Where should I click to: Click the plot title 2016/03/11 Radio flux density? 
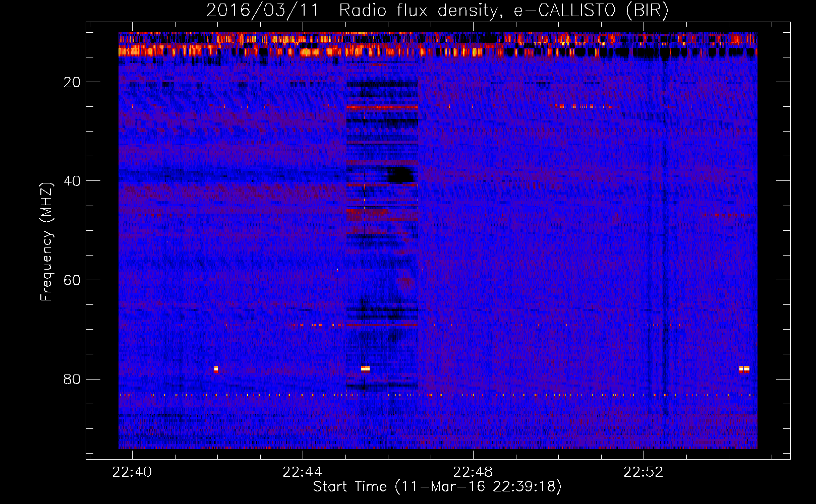437,10
